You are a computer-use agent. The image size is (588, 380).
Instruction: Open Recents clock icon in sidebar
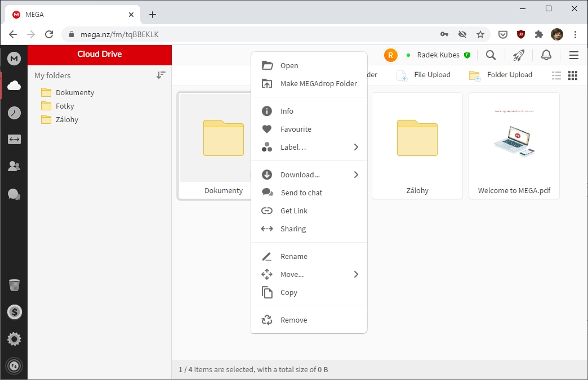[x=14, y=113]
